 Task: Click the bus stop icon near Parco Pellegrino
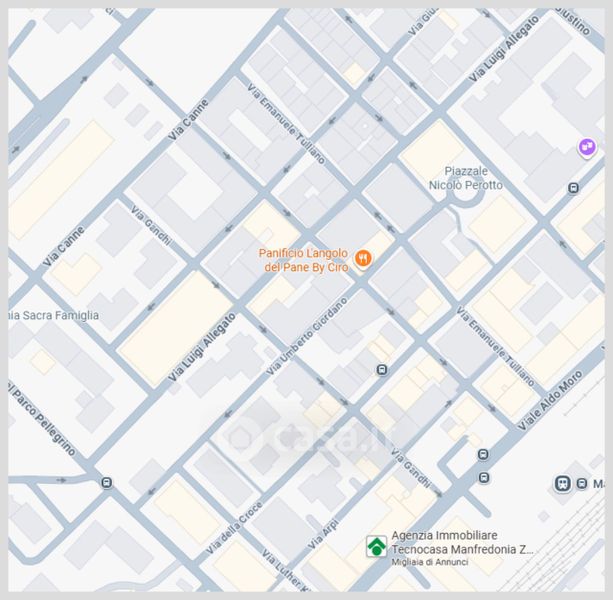point(106,482)
